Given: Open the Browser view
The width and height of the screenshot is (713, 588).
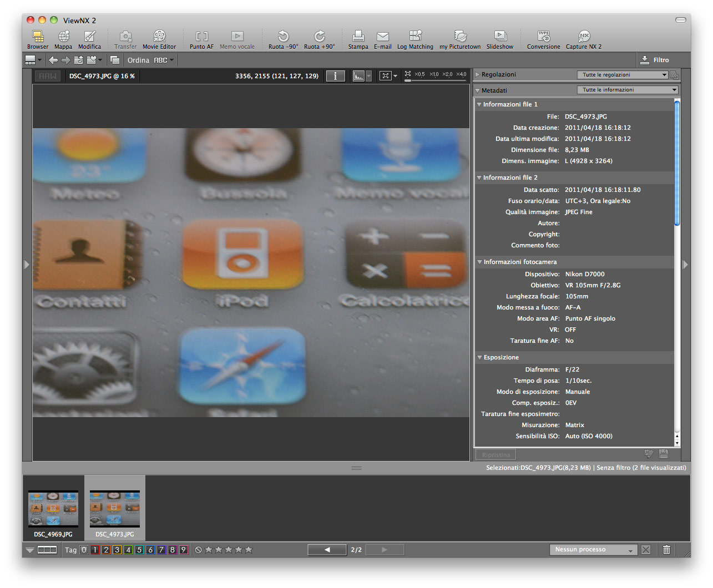Looking at the screenshot, I should tap(38, 40).
